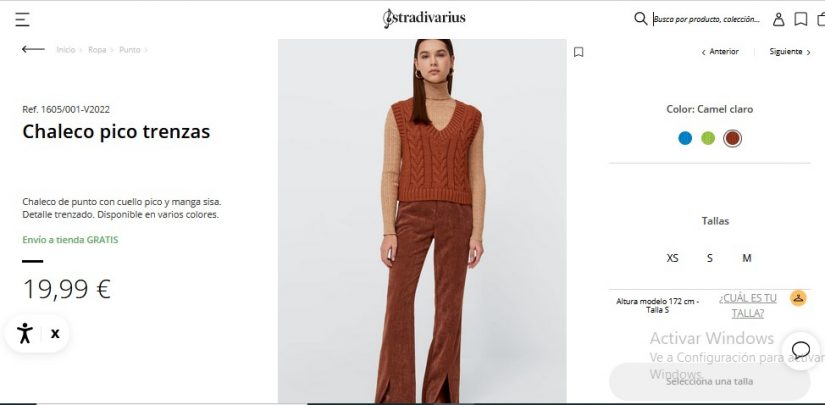Close accessibility widget with the x
This screenshot has height=405, width=825.
click(55, 333)
